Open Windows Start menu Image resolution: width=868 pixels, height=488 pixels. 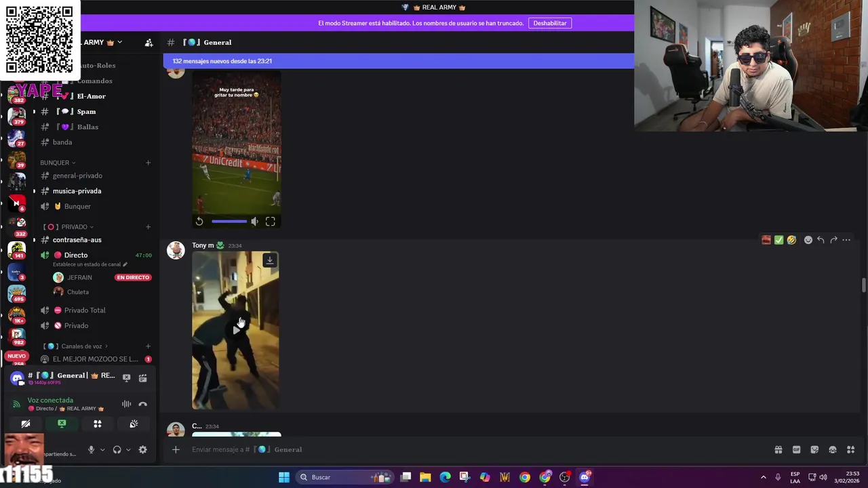coord(284,477)
